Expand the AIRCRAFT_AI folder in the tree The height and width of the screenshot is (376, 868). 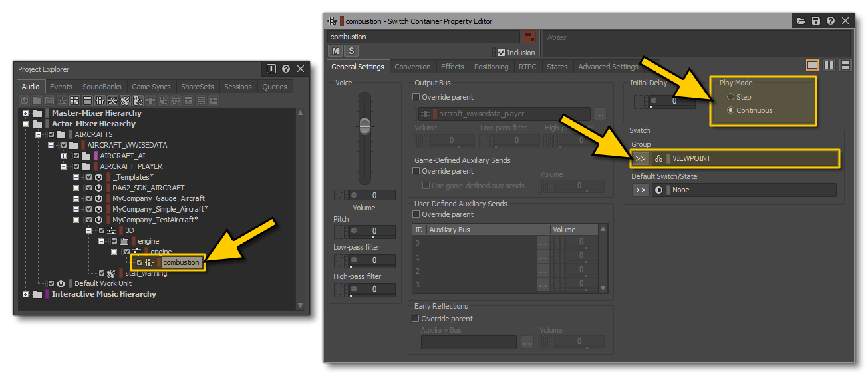[64, 156]
